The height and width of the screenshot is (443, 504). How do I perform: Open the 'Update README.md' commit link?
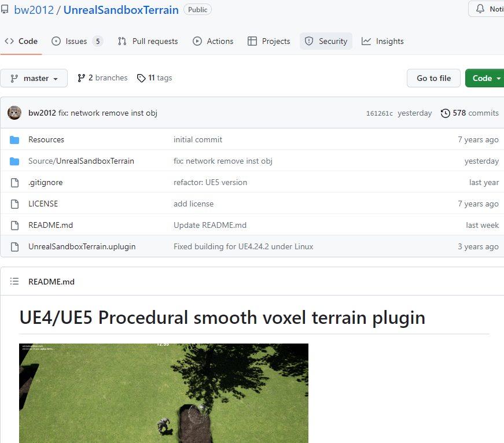tap(210, 225)
